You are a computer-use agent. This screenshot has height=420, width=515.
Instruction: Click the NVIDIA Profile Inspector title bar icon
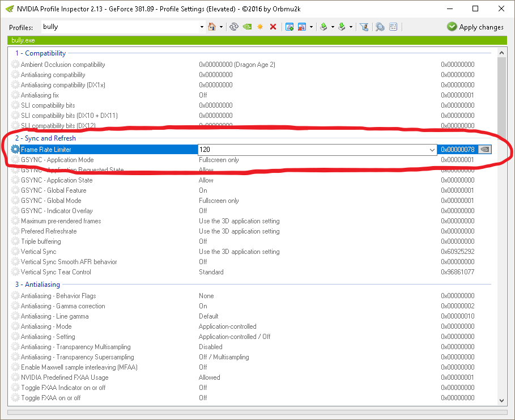coord(10,9)
